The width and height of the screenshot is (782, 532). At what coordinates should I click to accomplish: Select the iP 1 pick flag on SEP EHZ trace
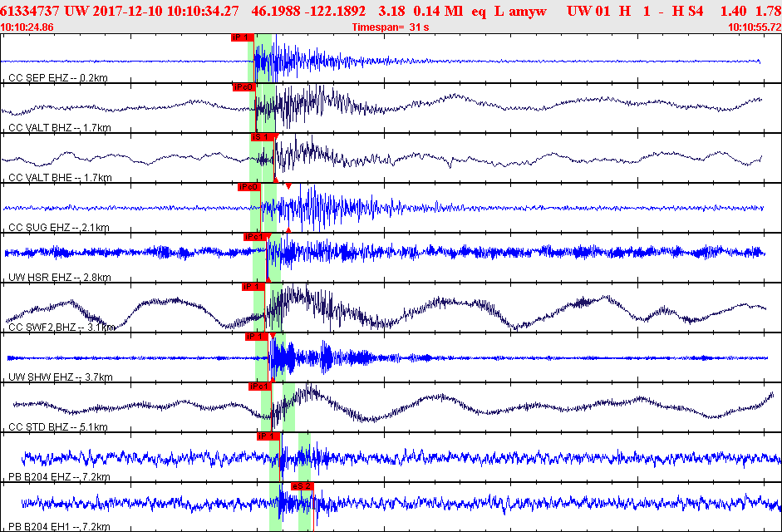click(243, 37)
